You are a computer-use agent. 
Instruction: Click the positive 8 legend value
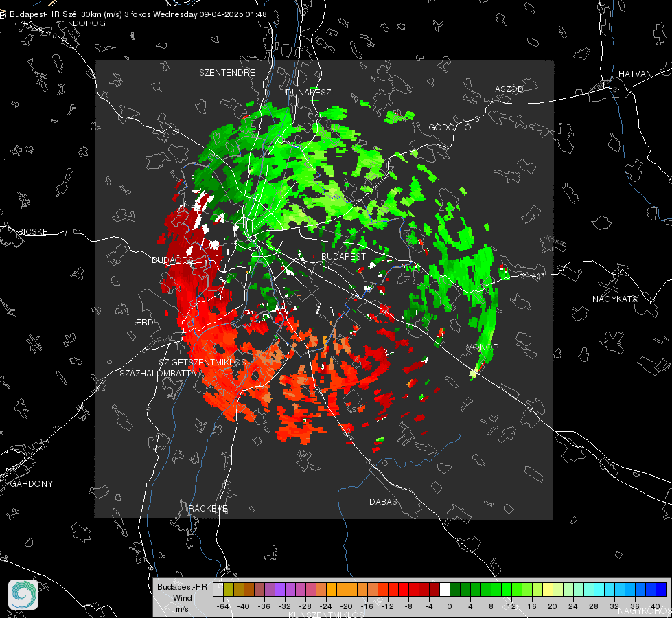[491, 606]
